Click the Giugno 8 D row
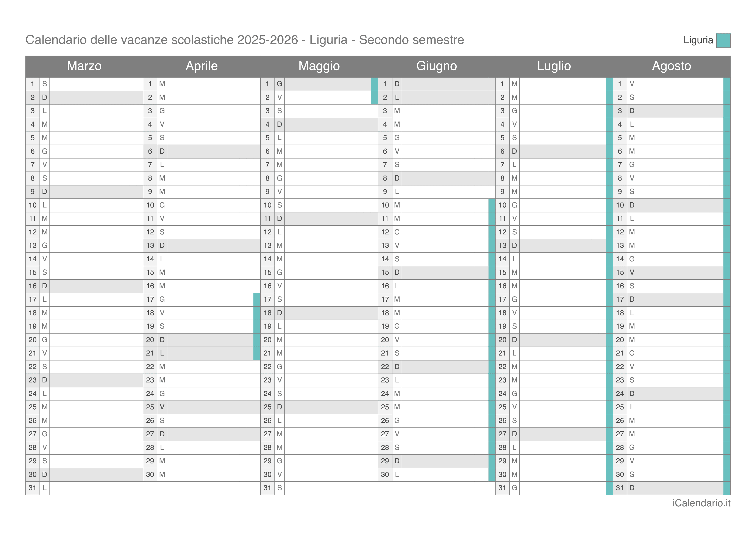 tap(437, 178)
